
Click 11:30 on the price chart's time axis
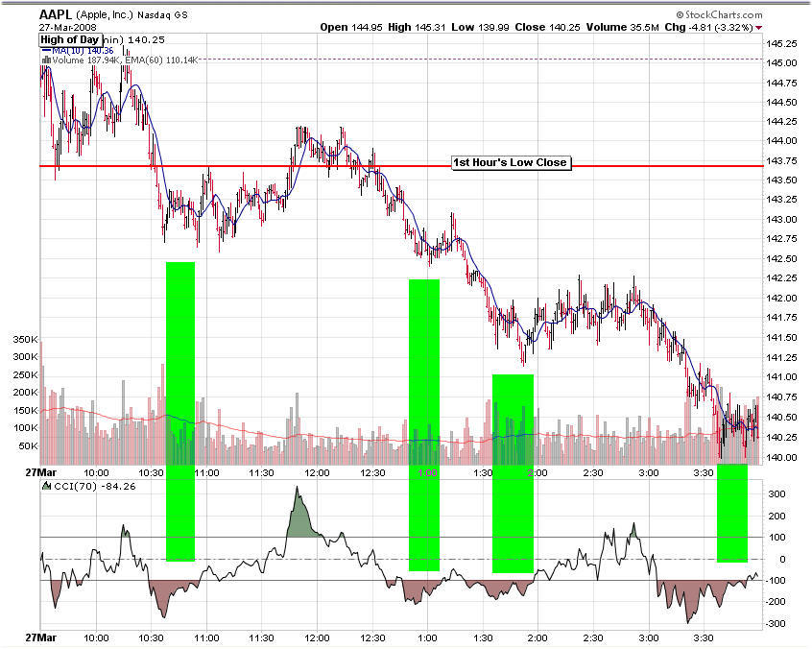(261, 473)
